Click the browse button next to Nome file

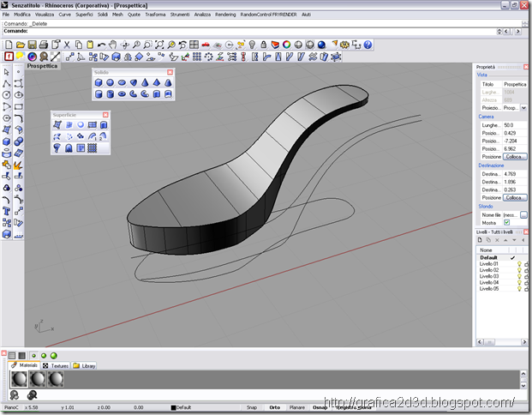(523, 215)
